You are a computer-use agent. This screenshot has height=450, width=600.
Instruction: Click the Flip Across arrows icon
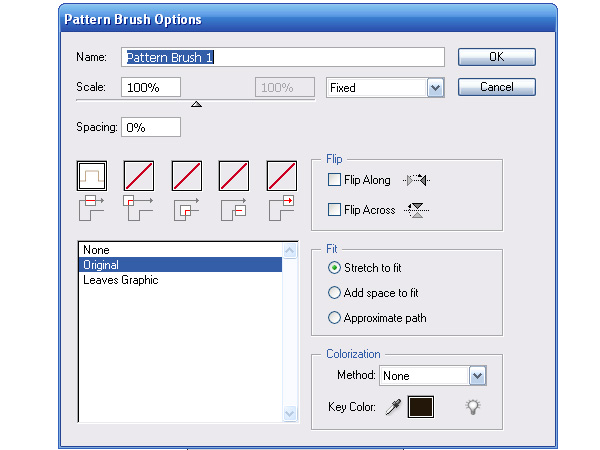click(417, 210)
